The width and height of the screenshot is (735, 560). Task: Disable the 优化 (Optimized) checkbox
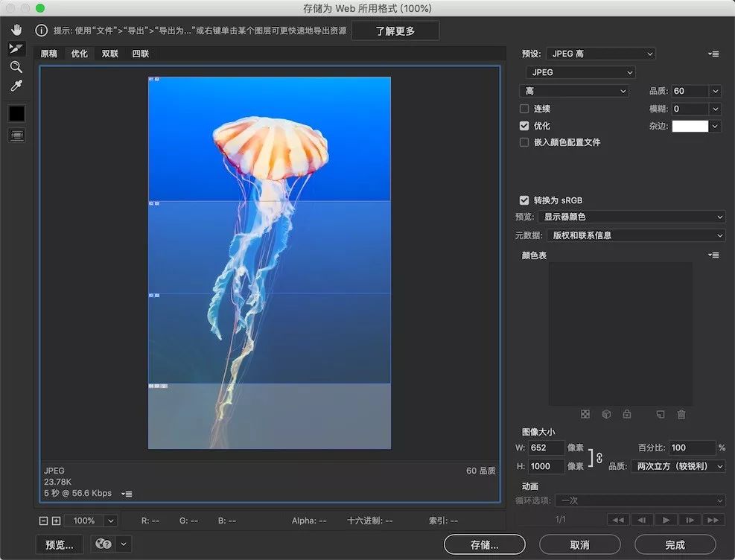click(524, 125)
